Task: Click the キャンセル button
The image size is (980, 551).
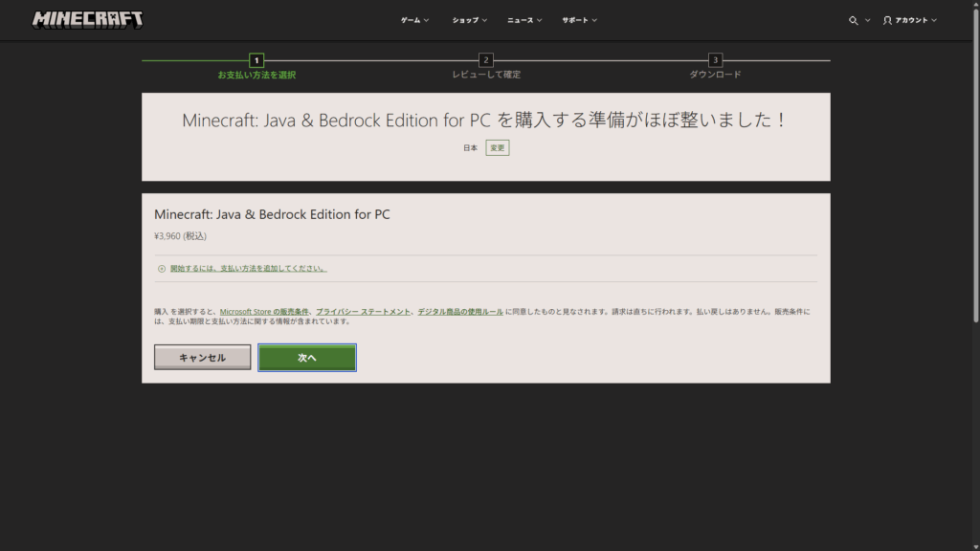Action: tap(203, 358)
